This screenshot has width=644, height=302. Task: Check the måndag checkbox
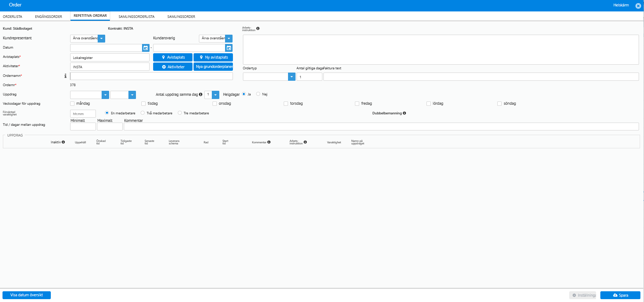pyautogui.click(x=72, y=104)
